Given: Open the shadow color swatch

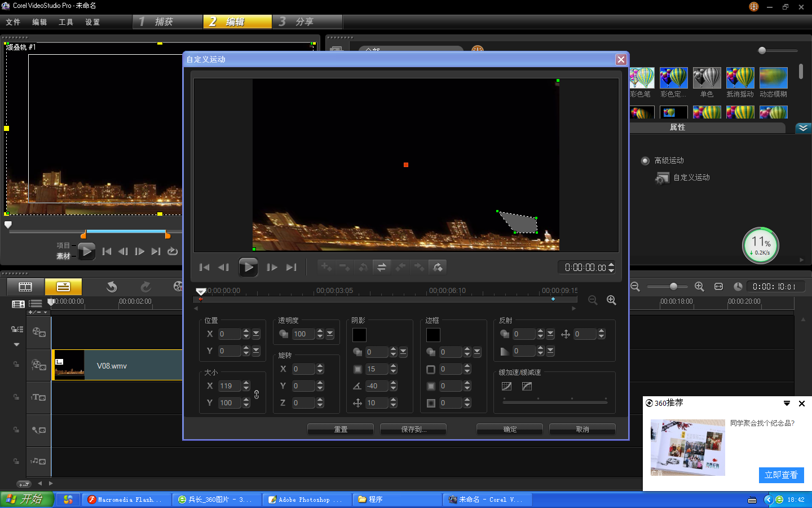Looking at the screenshot, I should tap(359, 335).
